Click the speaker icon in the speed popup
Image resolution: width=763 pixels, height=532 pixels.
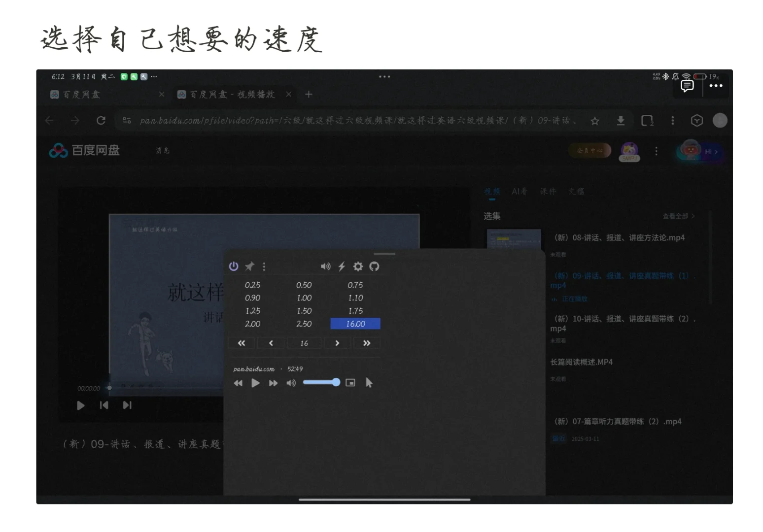(x=325, y=266)
